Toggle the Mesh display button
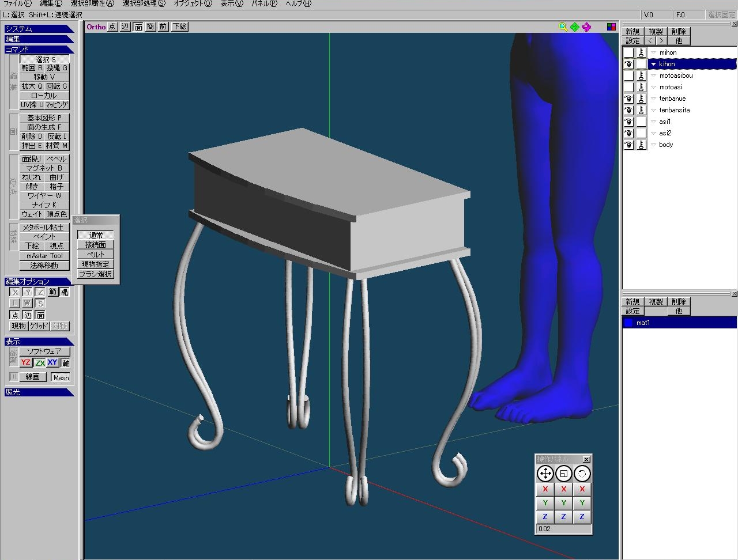738x560 pixels. click(x=61, y=377)
